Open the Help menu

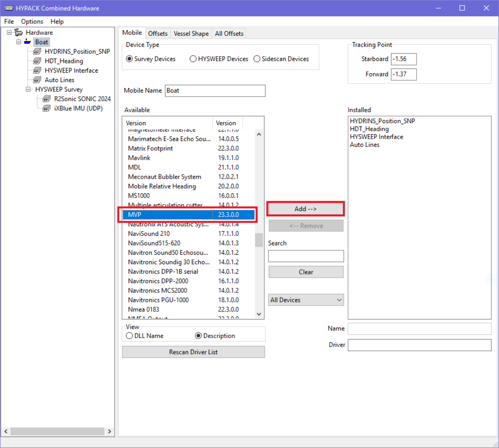[x=57, y=21]
